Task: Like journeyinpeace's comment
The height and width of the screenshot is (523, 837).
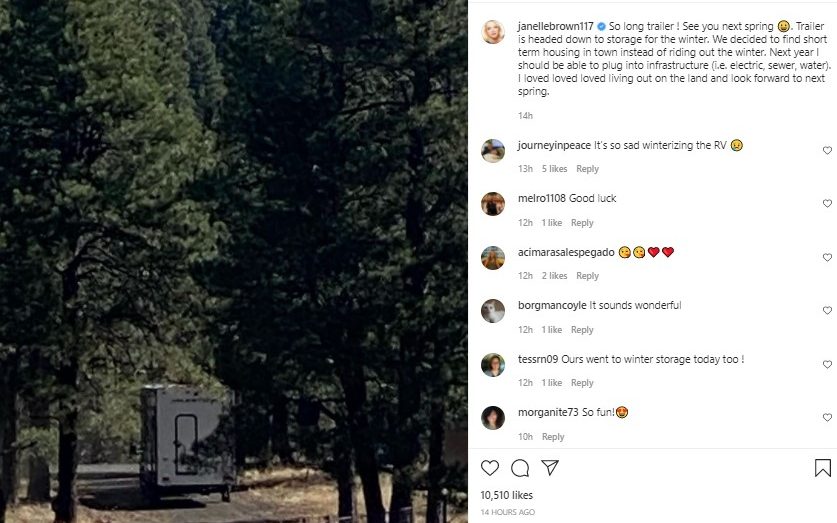Action: click(827, 151)
